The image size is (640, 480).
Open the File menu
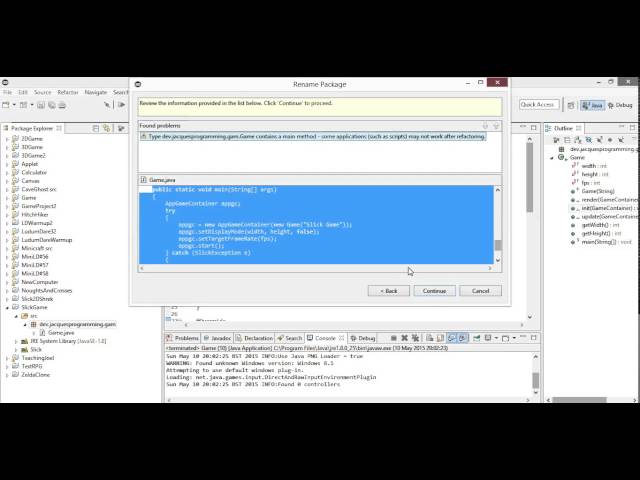coord(7,92)
